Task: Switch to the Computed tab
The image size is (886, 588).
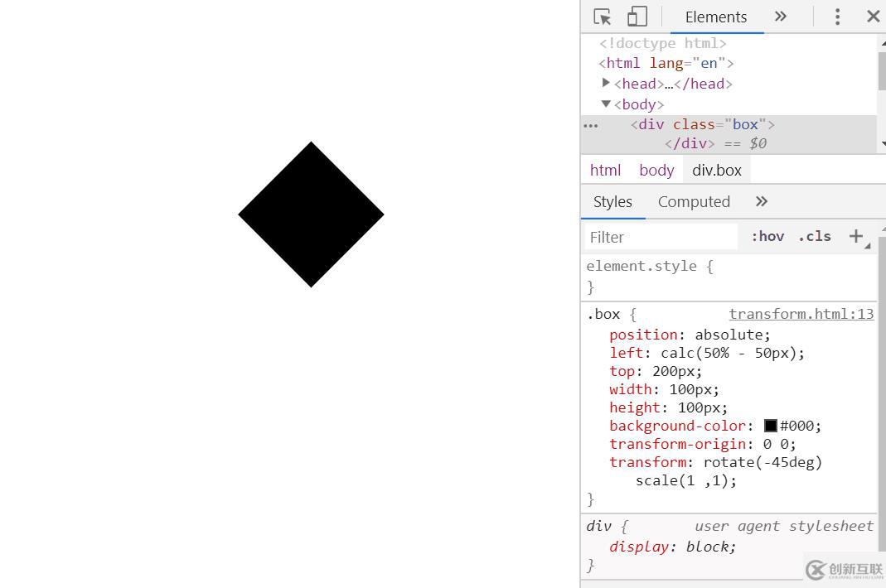Action: (x=694, y=201)
